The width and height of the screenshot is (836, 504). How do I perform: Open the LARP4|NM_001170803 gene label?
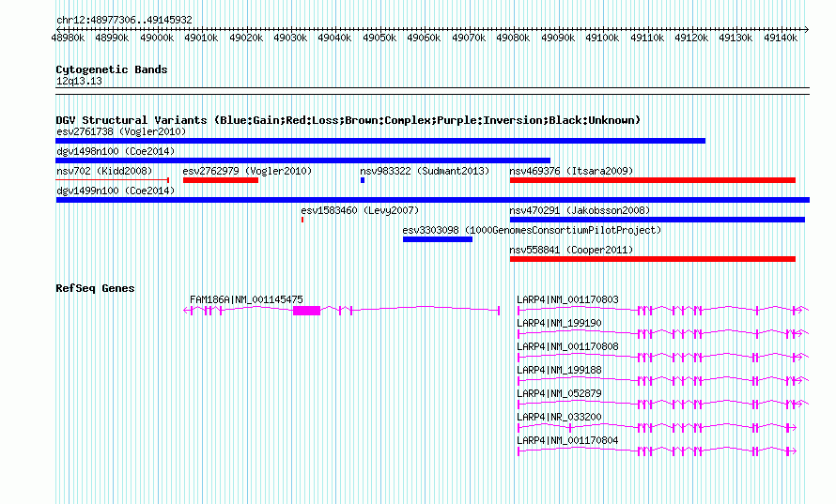pos(567,299)
